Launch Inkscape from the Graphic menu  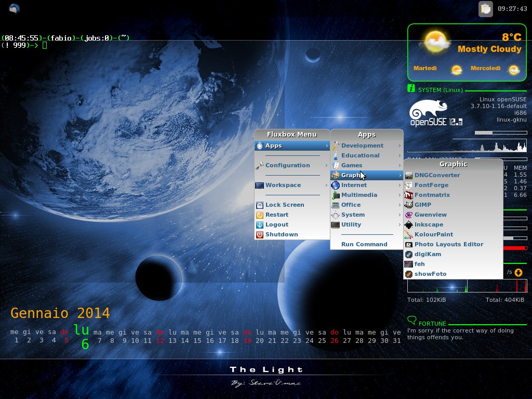453,224
